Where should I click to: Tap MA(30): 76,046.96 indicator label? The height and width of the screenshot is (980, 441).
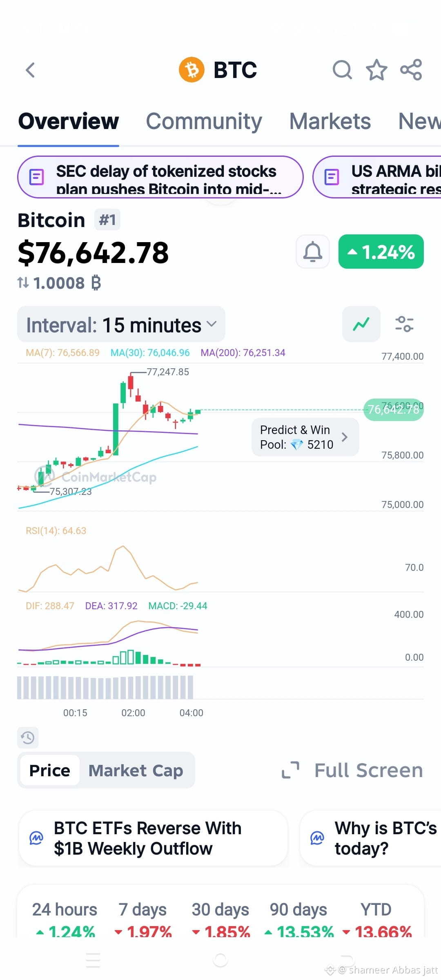[150, 352]
